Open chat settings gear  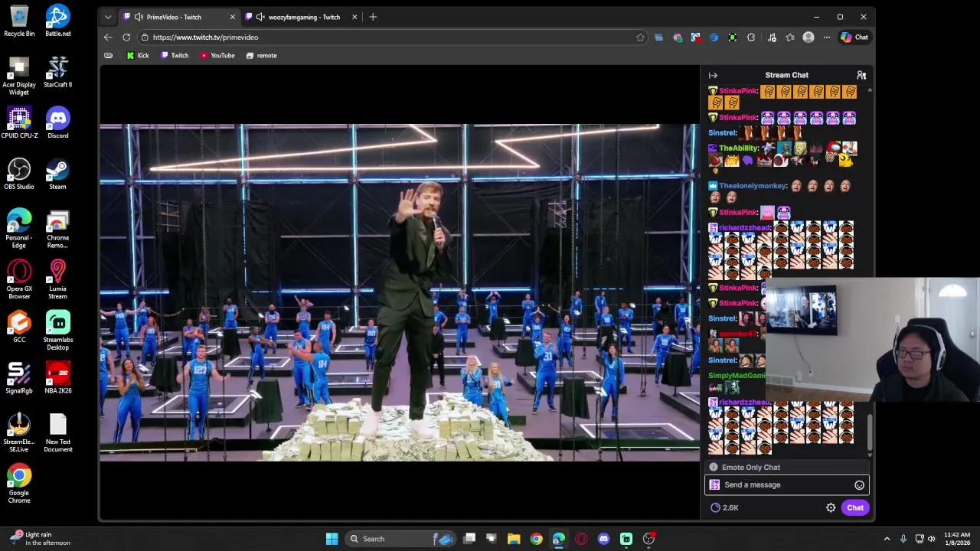(831, 507)
